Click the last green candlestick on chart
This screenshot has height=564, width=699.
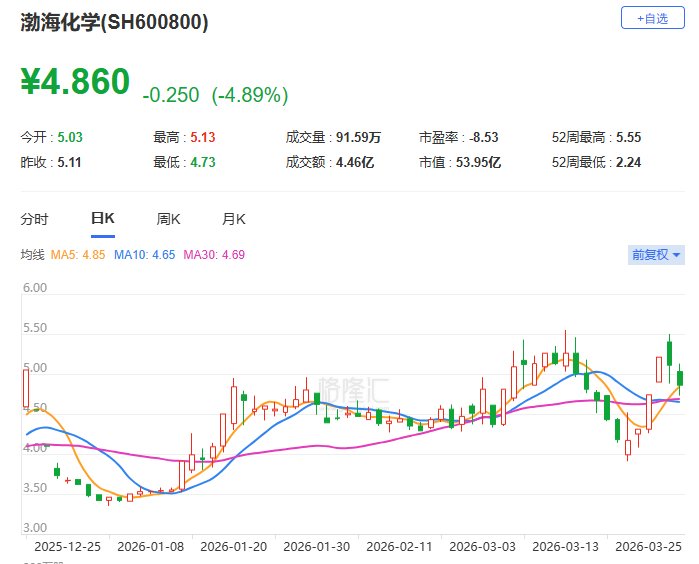680,378
